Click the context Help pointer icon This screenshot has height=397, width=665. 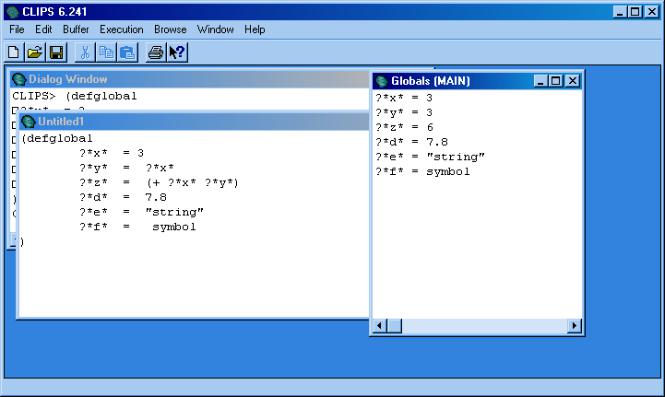(177, 53)
